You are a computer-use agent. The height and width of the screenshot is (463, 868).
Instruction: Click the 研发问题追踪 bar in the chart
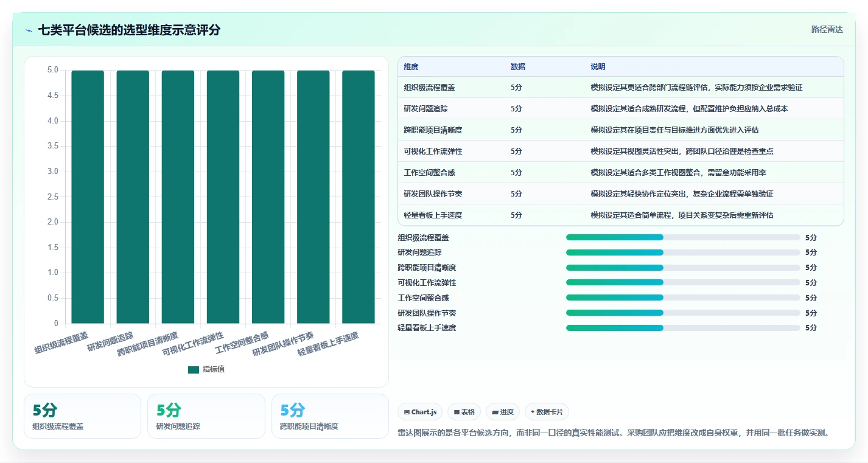pyautogui.click(x=133, y=197)
